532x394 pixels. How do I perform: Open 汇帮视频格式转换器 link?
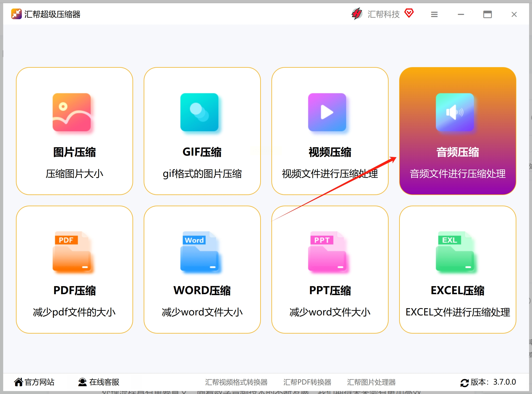point(236,382)
